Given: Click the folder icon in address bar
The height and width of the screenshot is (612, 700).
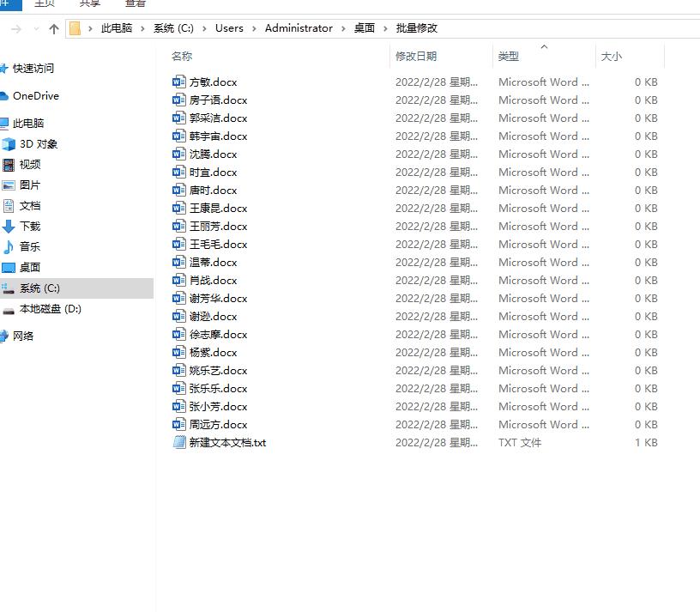Looking at the screenshot, I should (75, 28).
